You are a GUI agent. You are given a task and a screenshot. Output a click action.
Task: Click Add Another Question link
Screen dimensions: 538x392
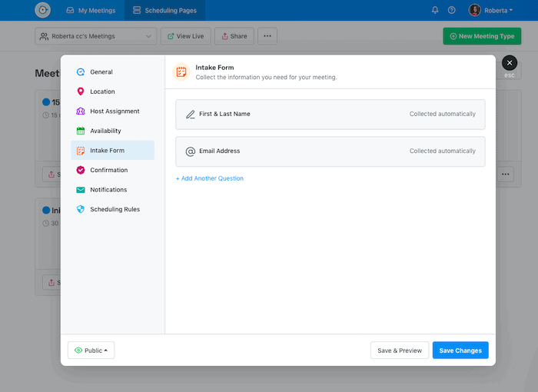coord(210,178)
